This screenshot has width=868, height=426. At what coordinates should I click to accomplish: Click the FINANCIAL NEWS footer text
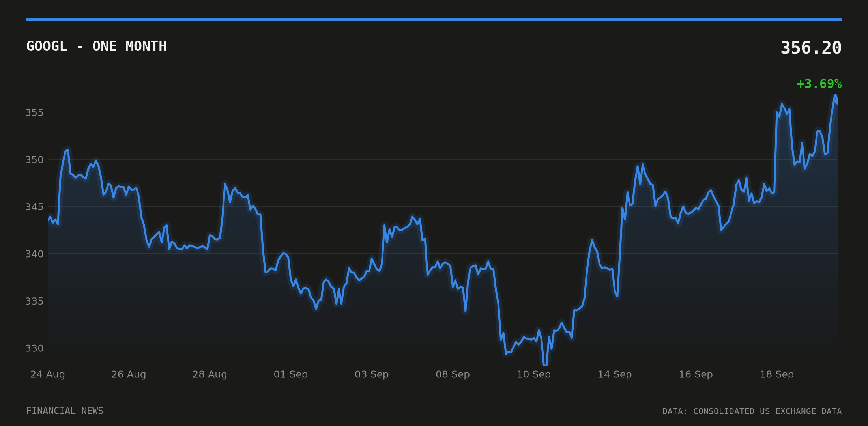click(x=65, y=411)
